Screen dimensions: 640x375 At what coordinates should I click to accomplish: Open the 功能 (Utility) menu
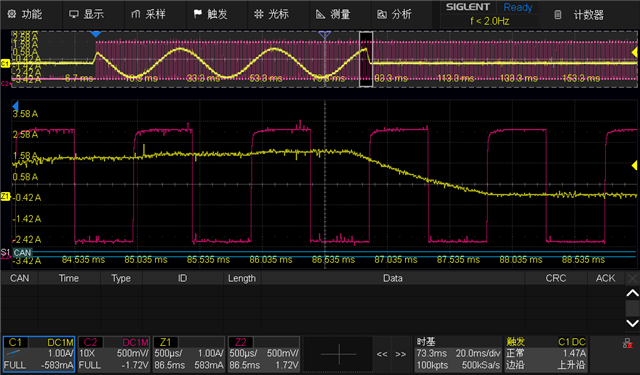click(x=25, y=14)
